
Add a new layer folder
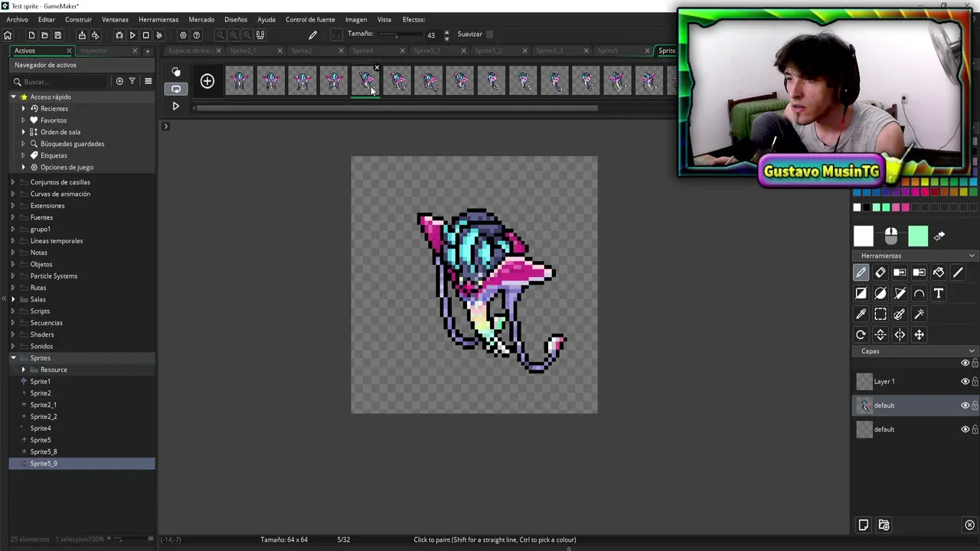pos(884,525)
